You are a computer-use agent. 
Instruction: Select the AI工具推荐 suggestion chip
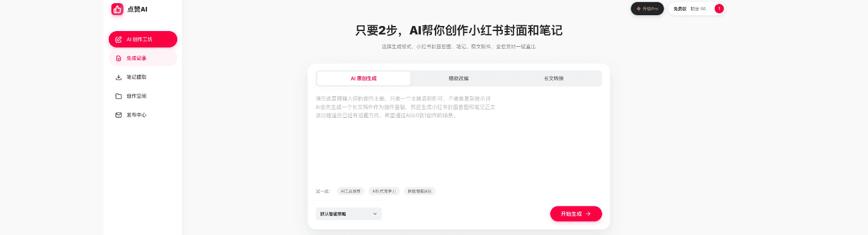pyautogui.click(x=350, y=191)
